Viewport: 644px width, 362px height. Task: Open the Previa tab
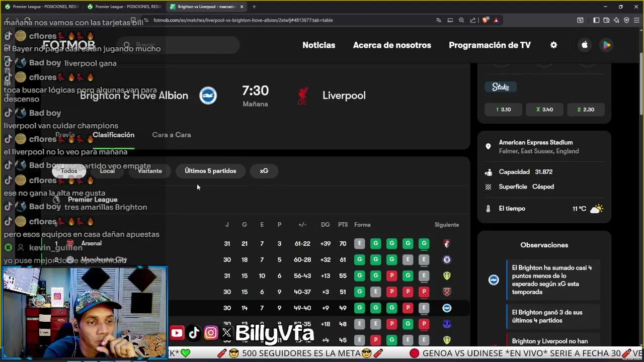point(65,135)
